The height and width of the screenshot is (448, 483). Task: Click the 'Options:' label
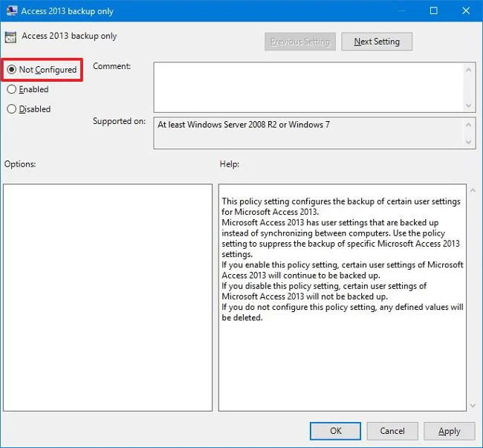point(20,164)
